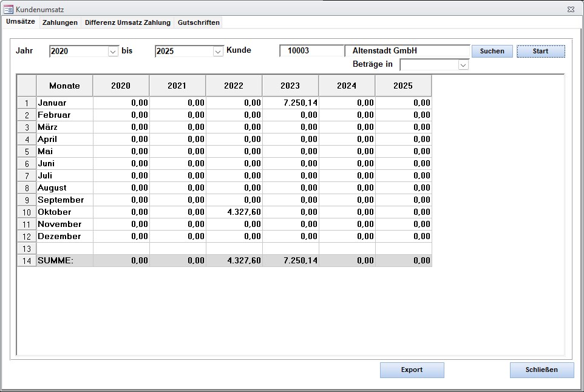584x392 pixels.
Task: Click the Schließen button
Action: click(x=542, y=370)
